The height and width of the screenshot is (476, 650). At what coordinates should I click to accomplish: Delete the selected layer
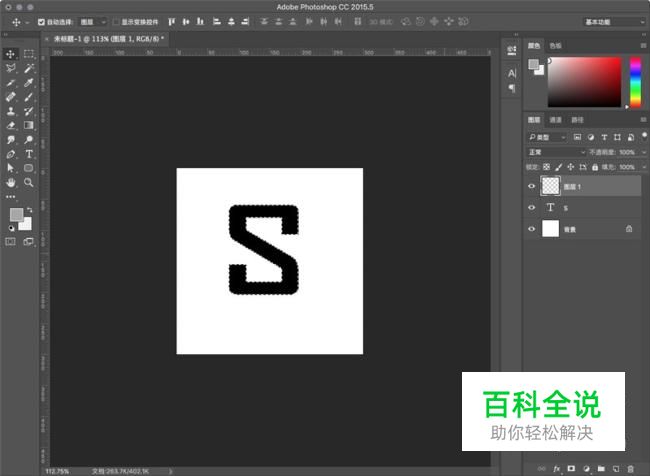click(631, 469)
